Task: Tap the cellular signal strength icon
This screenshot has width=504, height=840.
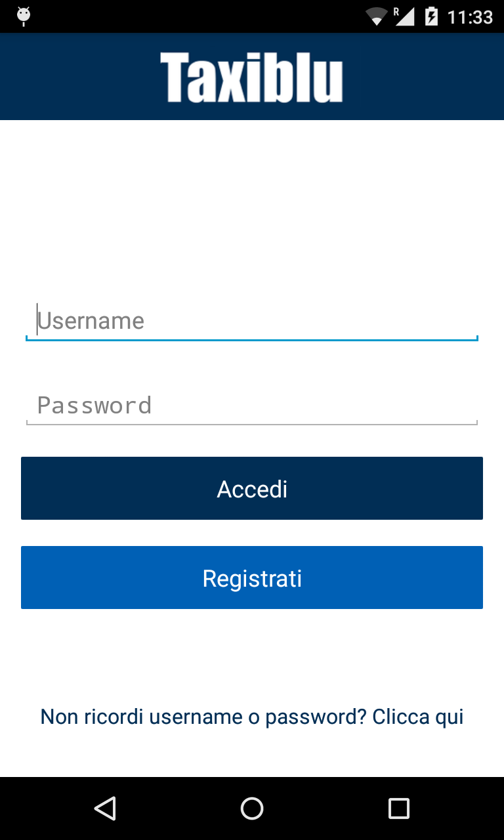Action: (x=404, y=17)
